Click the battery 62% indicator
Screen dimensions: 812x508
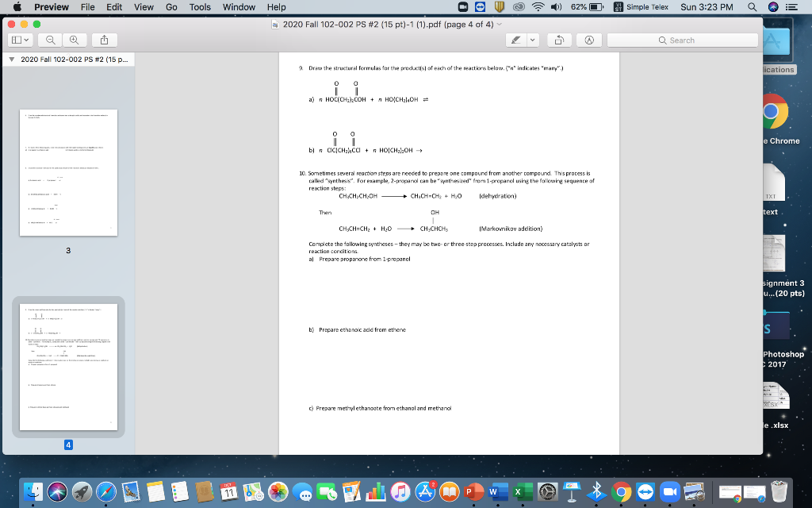[x=588, y=6]
